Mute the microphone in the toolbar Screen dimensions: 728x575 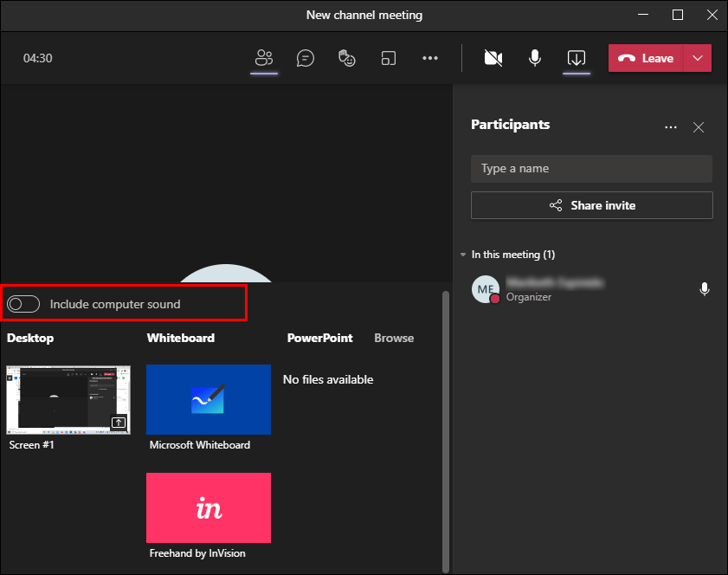[x=534, y=58]
